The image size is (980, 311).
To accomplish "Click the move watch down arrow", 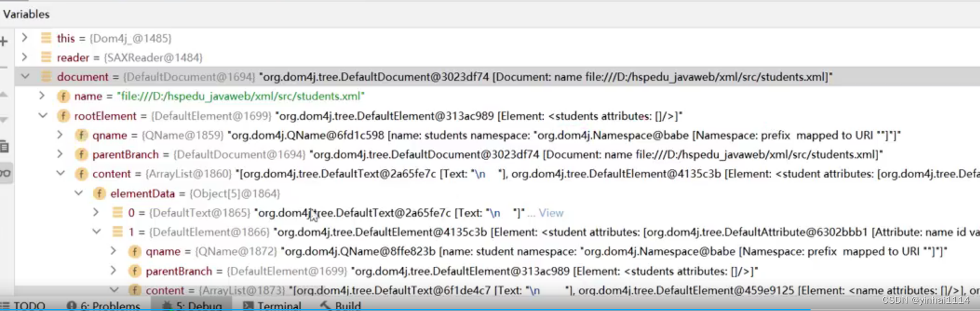I will (x=3, y=119).
